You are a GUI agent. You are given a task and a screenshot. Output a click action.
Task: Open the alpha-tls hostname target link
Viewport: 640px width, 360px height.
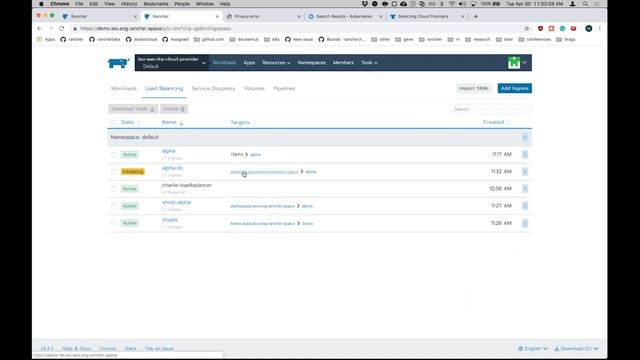(264, 172)
